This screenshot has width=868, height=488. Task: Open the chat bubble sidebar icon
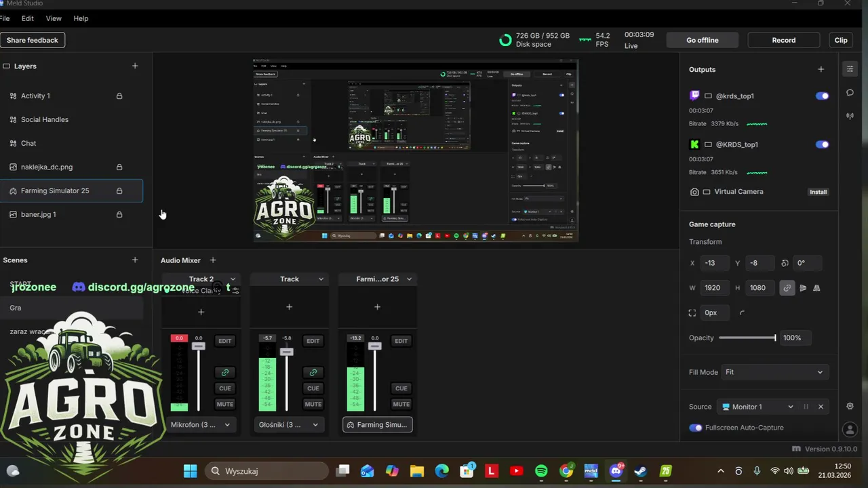[x=850, y=92]
